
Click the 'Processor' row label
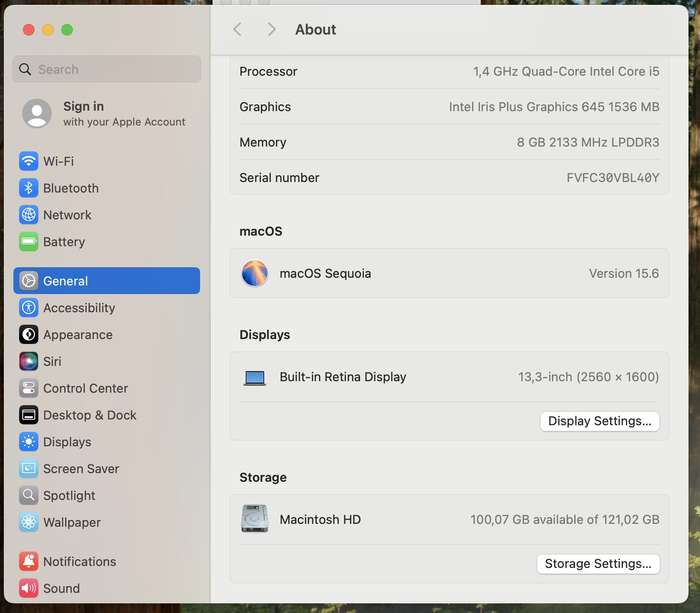point(268,71)
